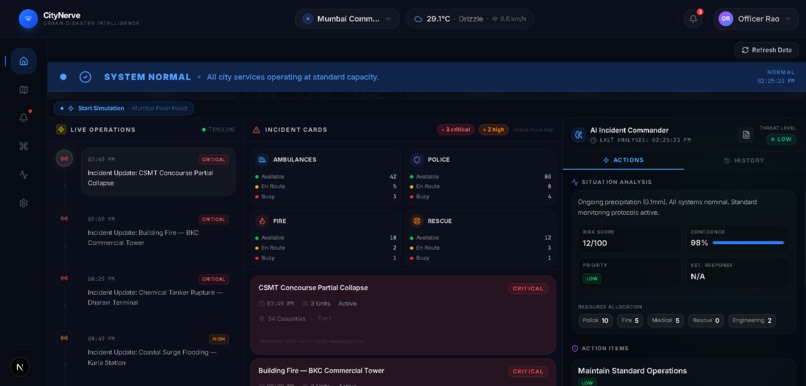Click the CityNerve wifi logo icon
Viewport: 806px width, 386px height.
(x=28, y=19)
